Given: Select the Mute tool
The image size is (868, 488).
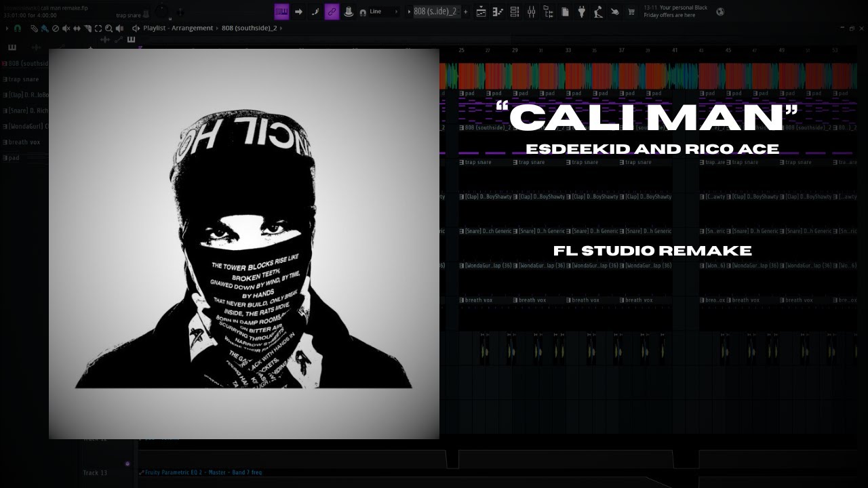Looking at the screenshot, I should click(66, 28).
